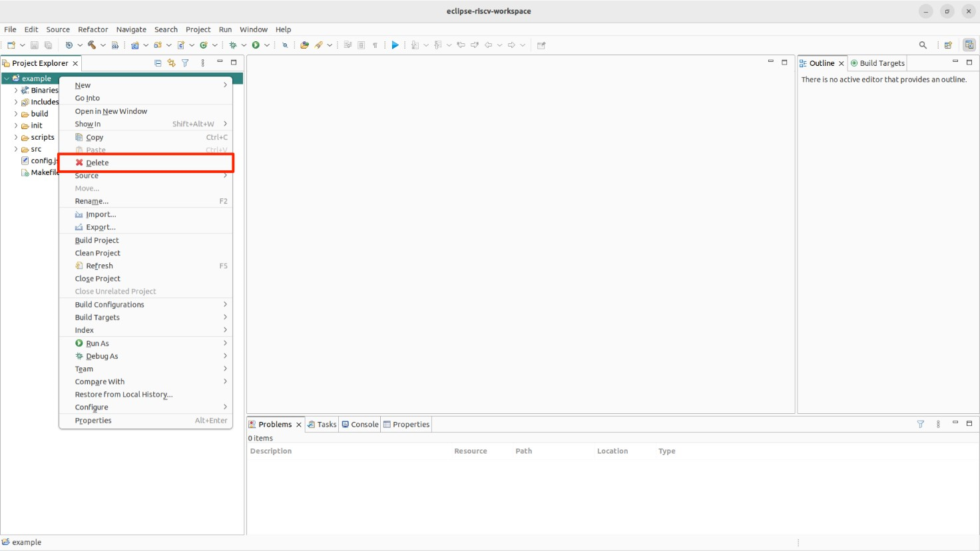980x551 pixels.
Task: Click the search magnifier icon in toolbar
Action: point(923,45)
